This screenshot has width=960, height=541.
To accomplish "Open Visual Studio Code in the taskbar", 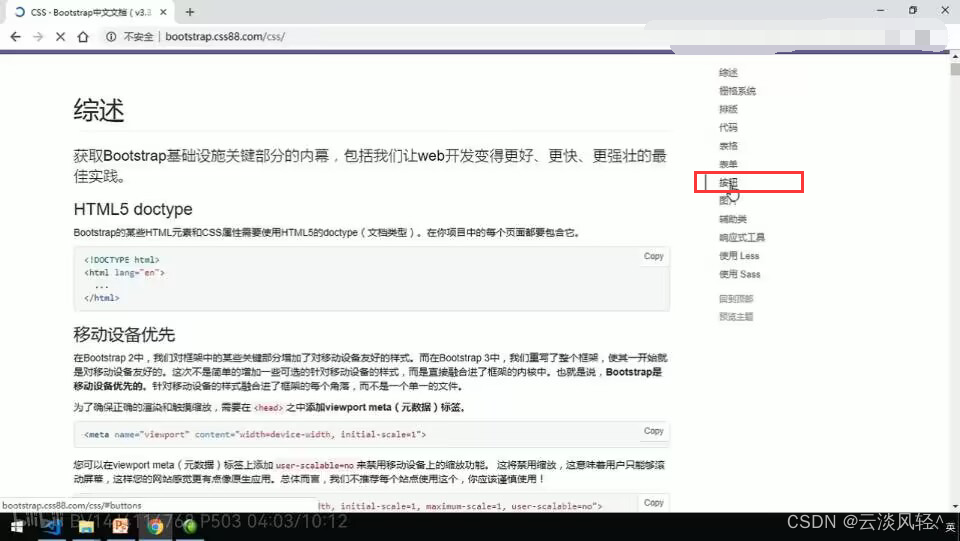I will click(x=51, y=526).
